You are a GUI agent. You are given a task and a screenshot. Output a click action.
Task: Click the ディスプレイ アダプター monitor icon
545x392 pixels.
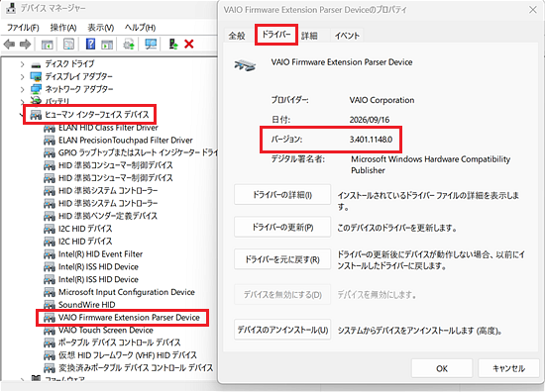[36, 76]
